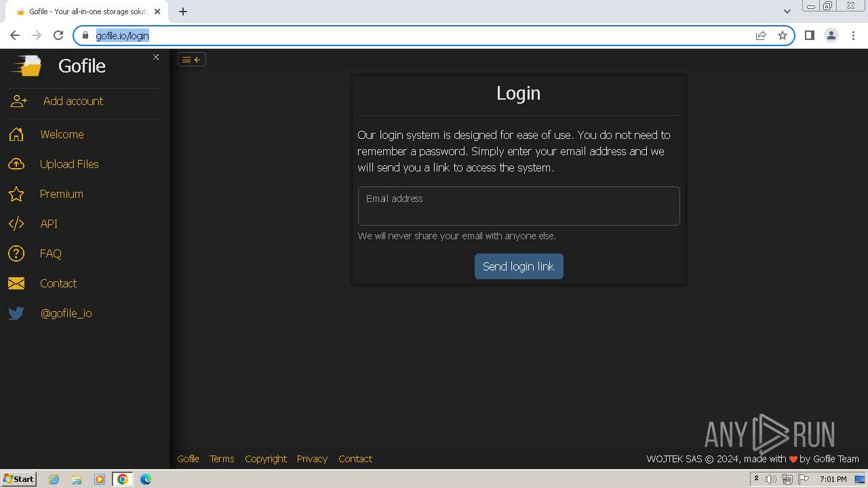Click Chrome taskbar icon
The image size is (868, 488).
[123, 479]
